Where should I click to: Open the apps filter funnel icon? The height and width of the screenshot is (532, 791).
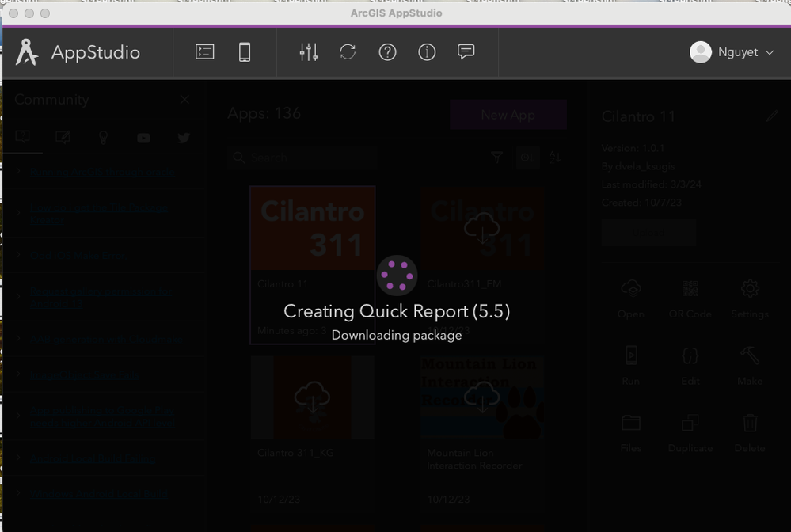[x=497, y=158]
